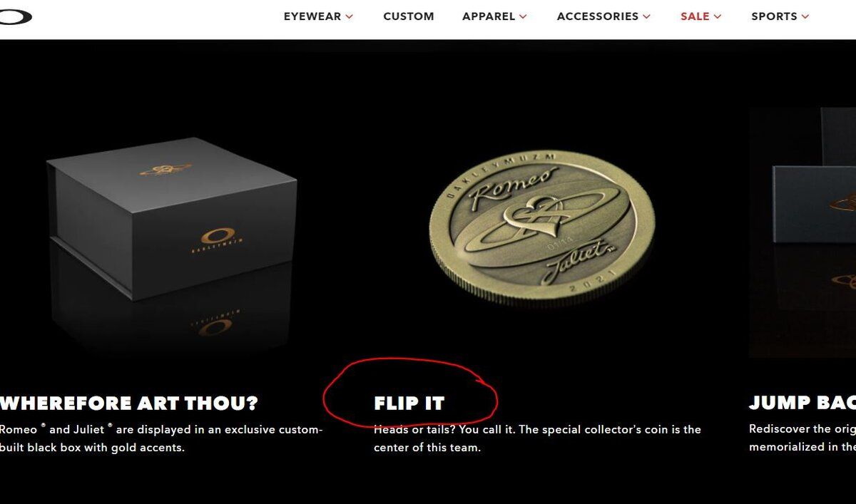Go to the red Sale menu
This screenshot has height=504, width=856.
tap(695, 16)
